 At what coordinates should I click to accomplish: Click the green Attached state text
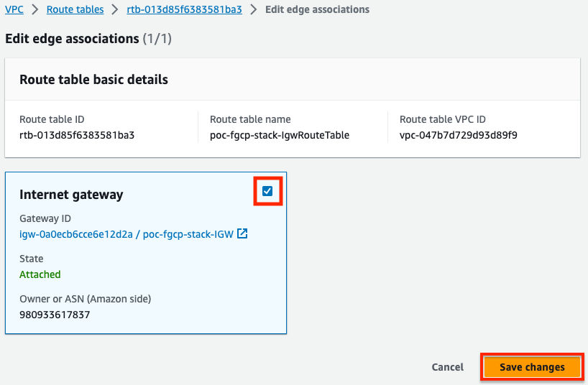40,274
